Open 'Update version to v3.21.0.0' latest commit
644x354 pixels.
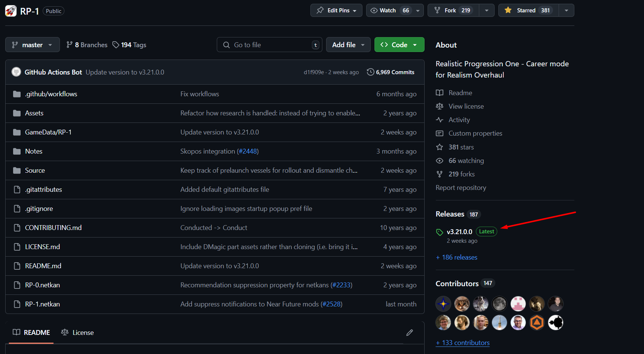point(125,72)
